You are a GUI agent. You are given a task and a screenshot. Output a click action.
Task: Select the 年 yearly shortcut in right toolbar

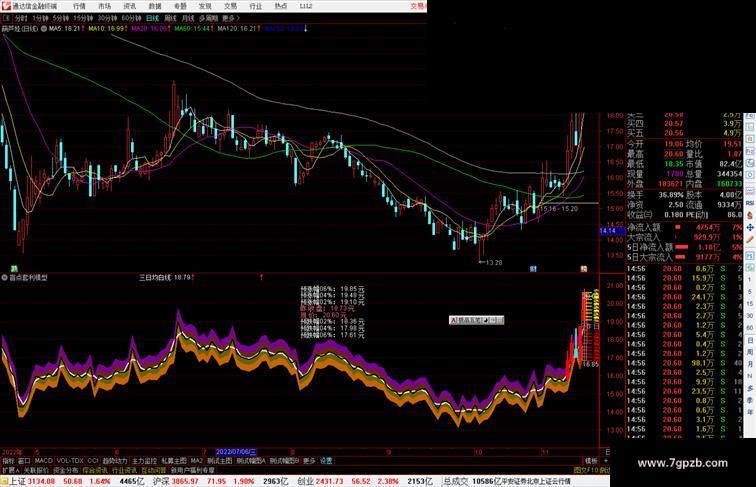[750, 412]
